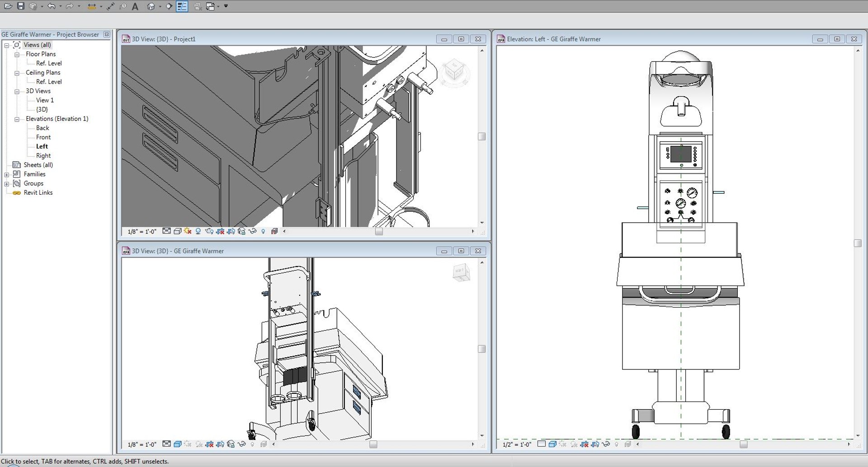Select Sheets (all) in the Project Browser
The height and width of the screenshot is (467, 868).
pyautogui.click(x=38, y=165)
